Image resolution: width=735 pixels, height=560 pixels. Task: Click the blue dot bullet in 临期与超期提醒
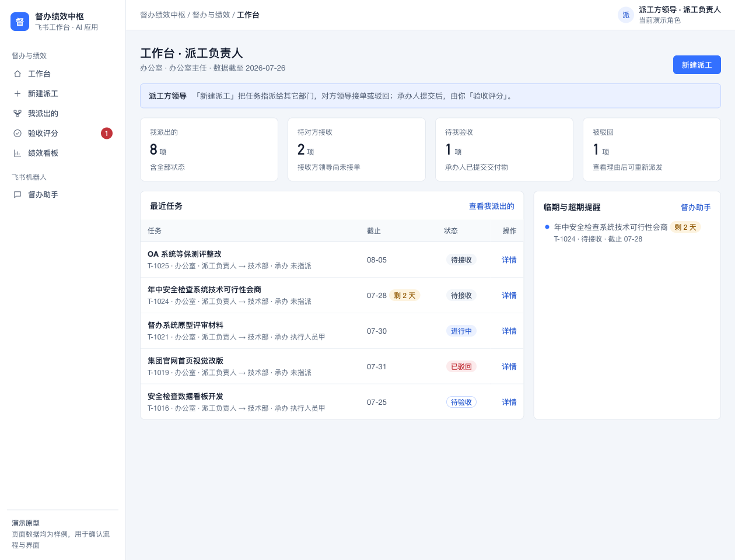pos(547,227)
